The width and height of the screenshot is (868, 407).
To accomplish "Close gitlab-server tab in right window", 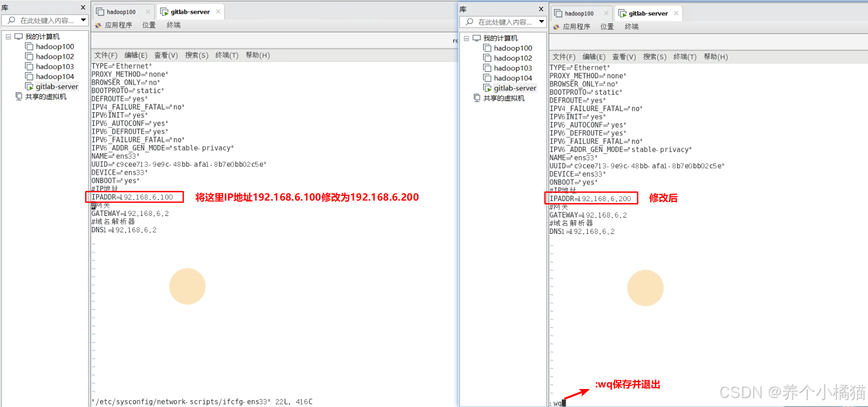I will pos(676,13).
